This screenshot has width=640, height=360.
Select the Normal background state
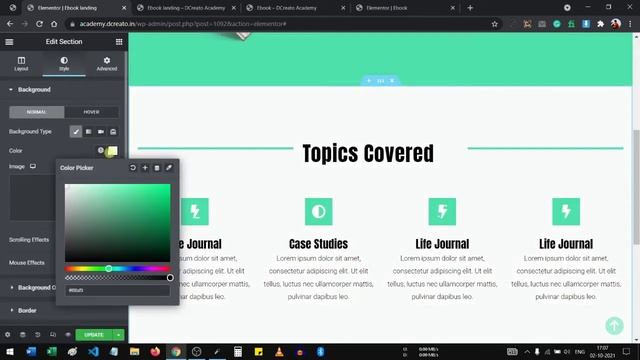point(37,112)
